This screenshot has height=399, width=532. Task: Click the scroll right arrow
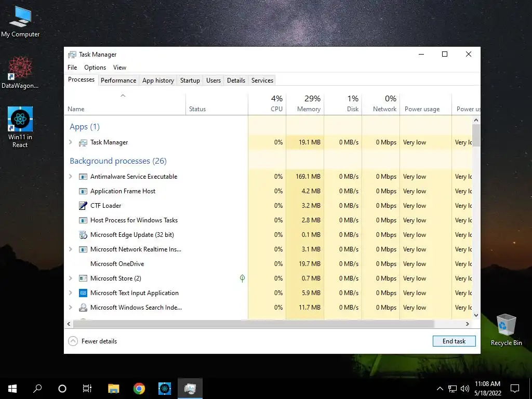click(x=468, y=324)
